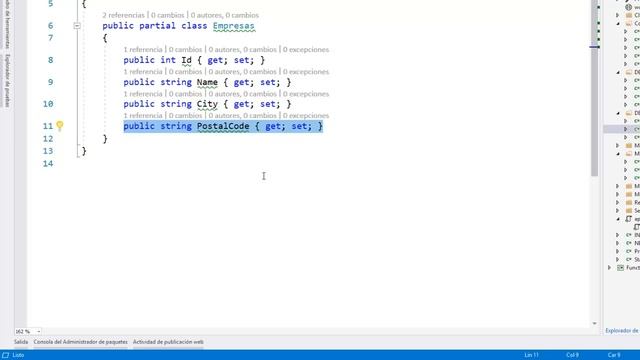Open the Actividad de publicación web tab

(168, 342)
